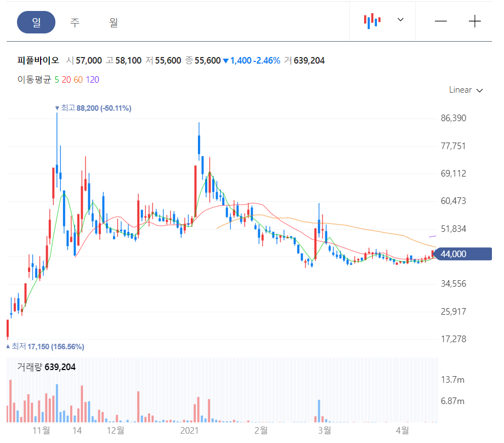Click the 이동평균 label
This screenshot has height=443, width=504.
click(34, 79)
